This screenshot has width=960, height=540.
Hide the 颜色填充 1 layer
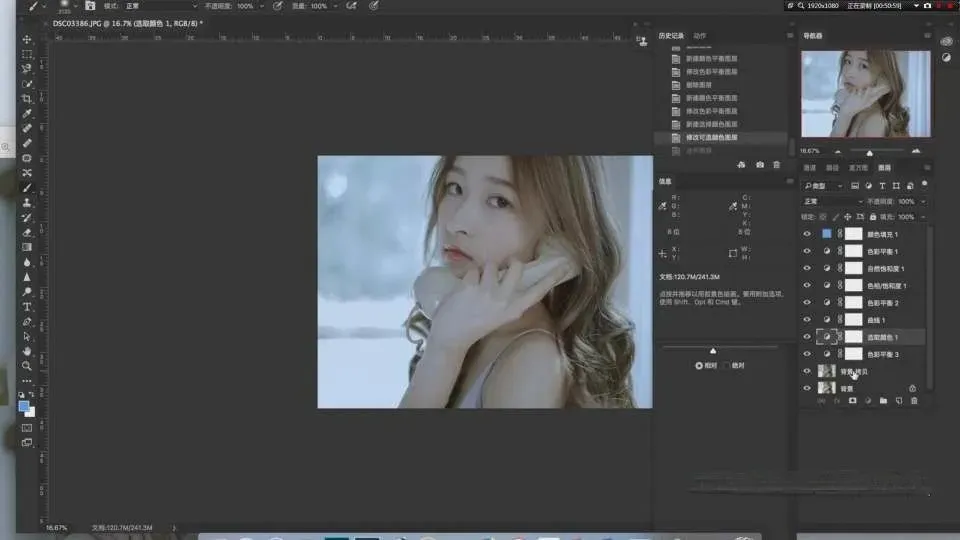click(x=807, y=234)
